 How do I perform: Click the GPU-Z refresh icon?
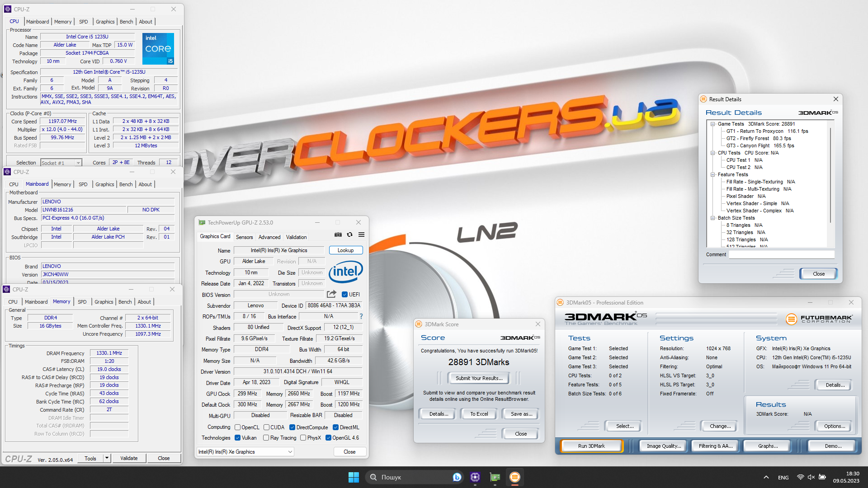(x=349, y=235)
